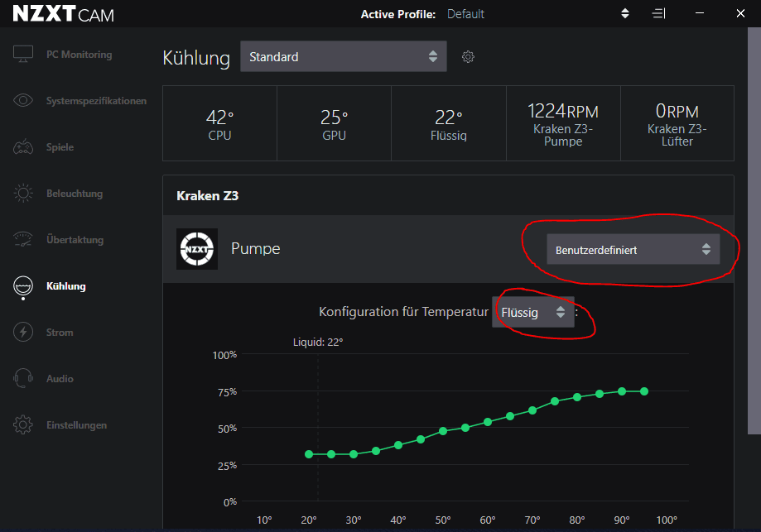The height and width of the screenshot is (532, 761).
Task: Click the GPU 25° temperature tile
Action: 334,123
